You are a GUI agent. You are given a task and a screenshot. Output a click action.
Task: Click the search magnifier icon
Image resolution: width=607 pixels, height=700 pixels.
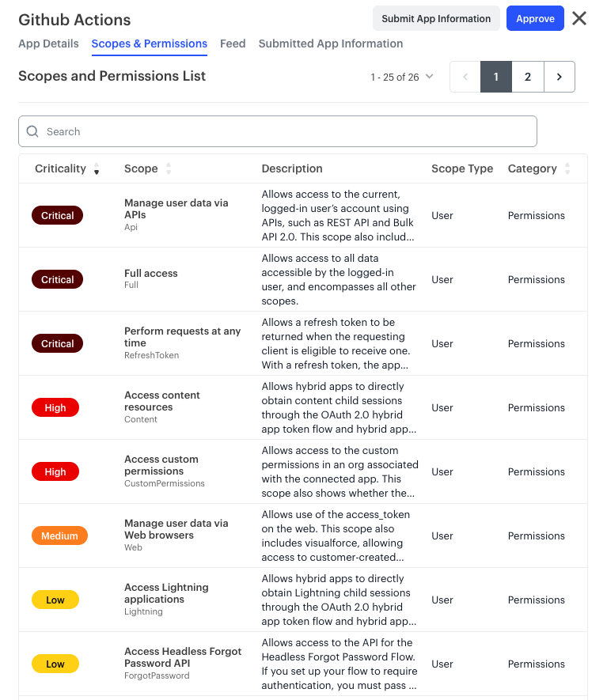pos(32,131)
